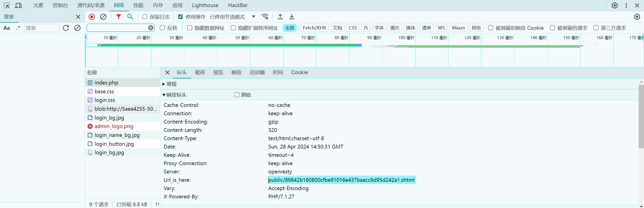Toggle regular expression search button
Image resolution: width=644 pixels, height=208 pixels.
[18, 28]
